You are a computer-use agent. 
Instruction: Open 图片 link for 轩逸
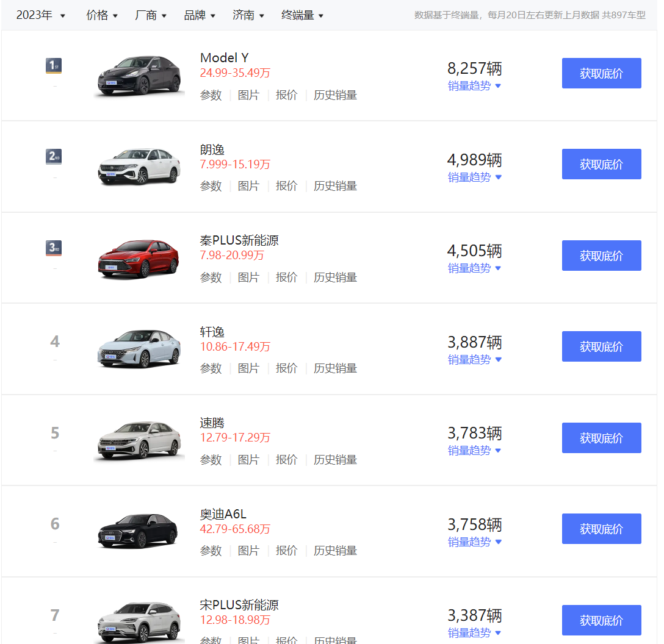point(248,368)
